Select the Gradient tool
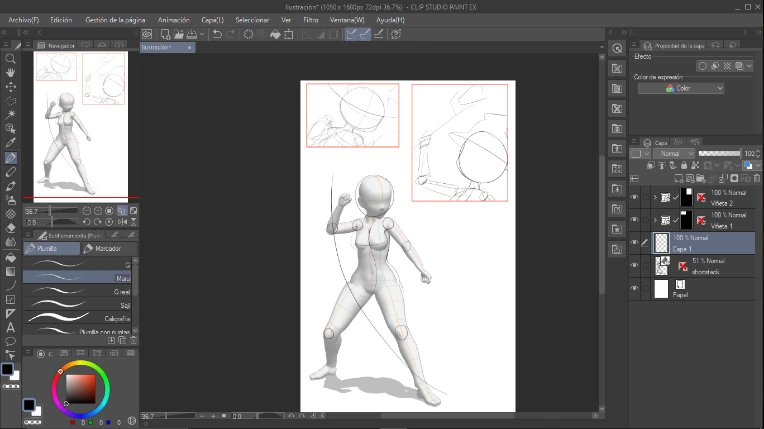This screenshot has width=764, height=429. 10,272
